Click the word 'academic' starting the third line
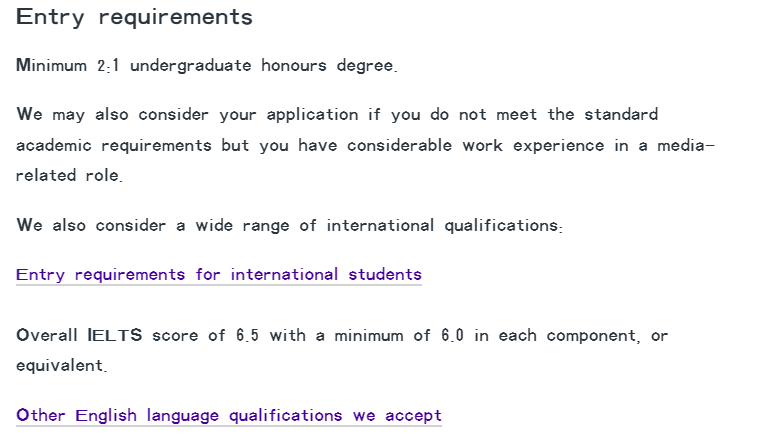This screenshot has height=435, width=779. point(54,145)
